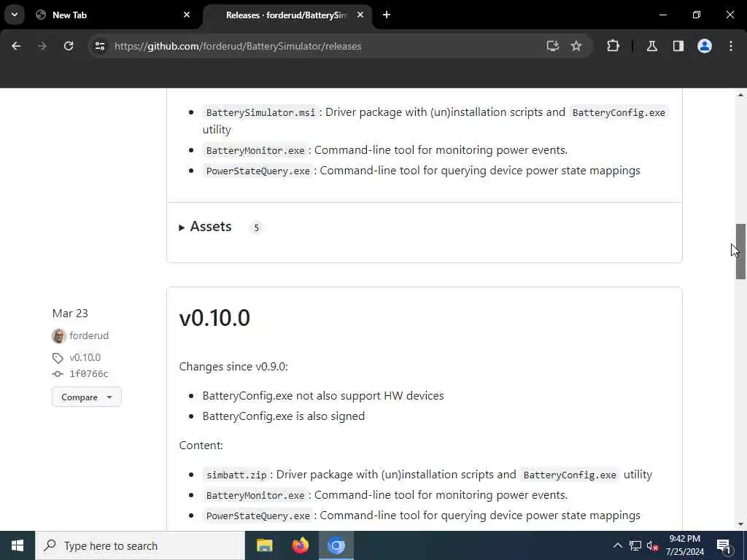Open the Chrome profile avatar
The height and width of the screenshot is (560, 747).
click(705, 46)
